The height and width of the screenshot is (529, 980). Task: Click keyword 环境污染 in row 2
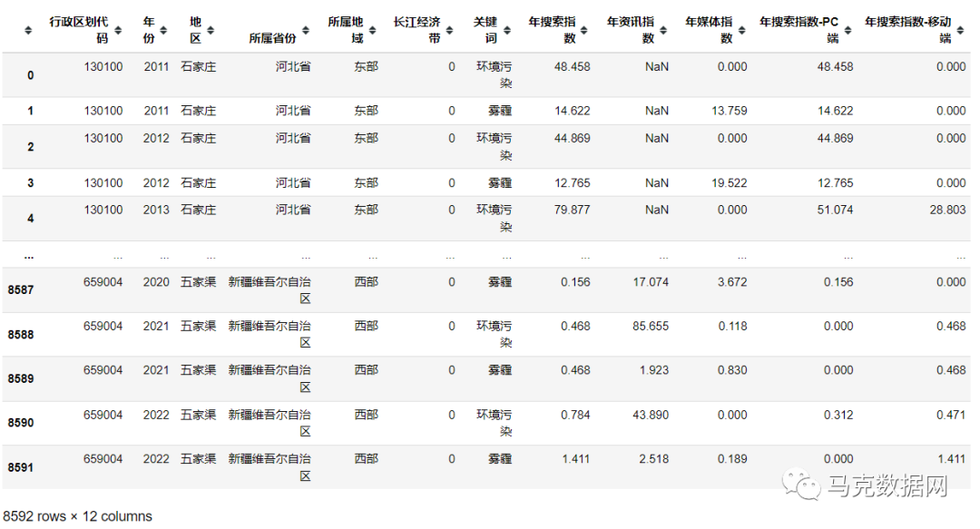[495, 147]
